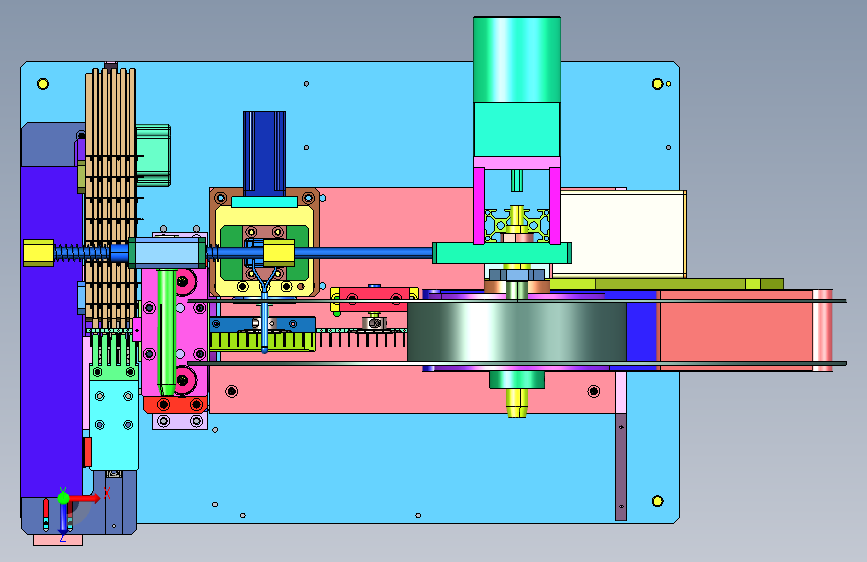Select the blue belt section beside the pulley
Screen dimensions: 867x562
641,332
